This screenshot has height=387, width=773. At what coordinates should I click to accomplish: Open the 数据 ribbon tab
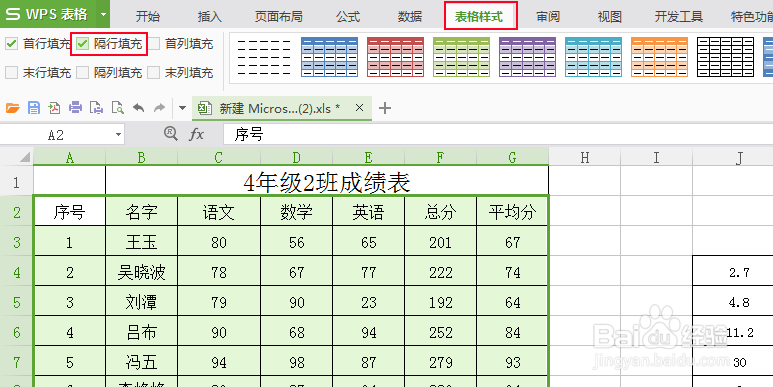click(410, 16)
